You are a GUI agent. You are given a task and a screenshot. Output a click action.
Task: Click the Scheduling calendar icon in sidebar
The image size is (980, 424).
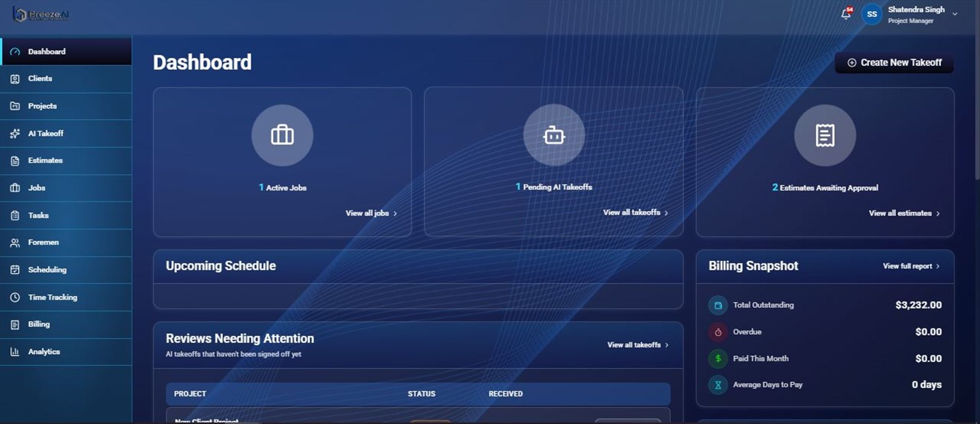click(x=15, y=270)
